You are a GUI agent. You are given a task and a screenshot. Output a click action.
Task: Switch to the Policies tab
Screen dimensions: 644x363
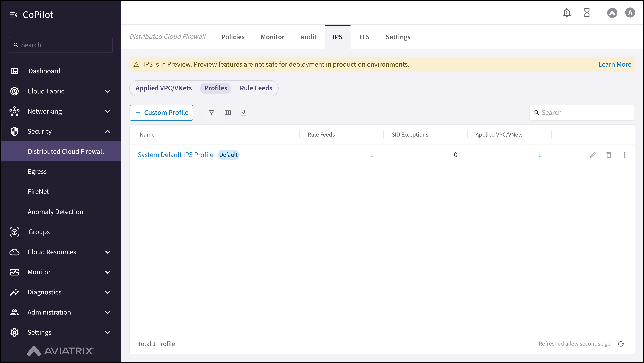point(233,37)
